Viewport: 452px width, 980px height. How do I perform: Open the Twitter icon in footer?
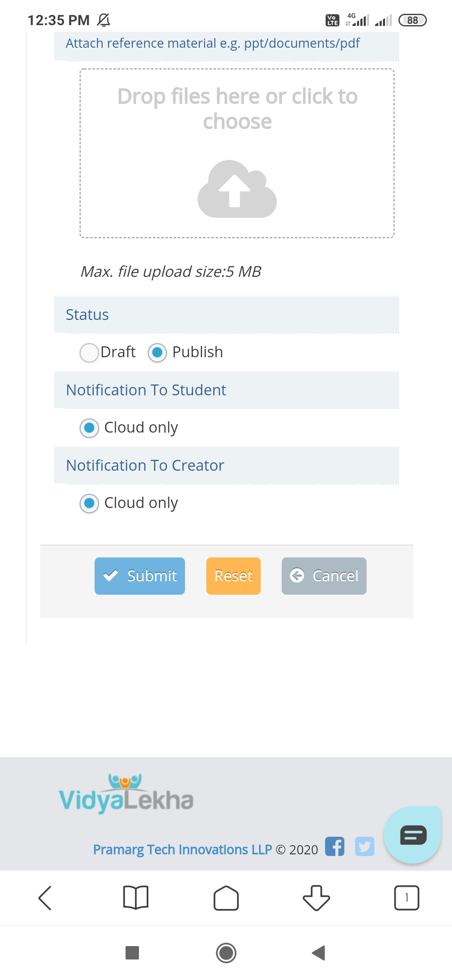(365, 846)
